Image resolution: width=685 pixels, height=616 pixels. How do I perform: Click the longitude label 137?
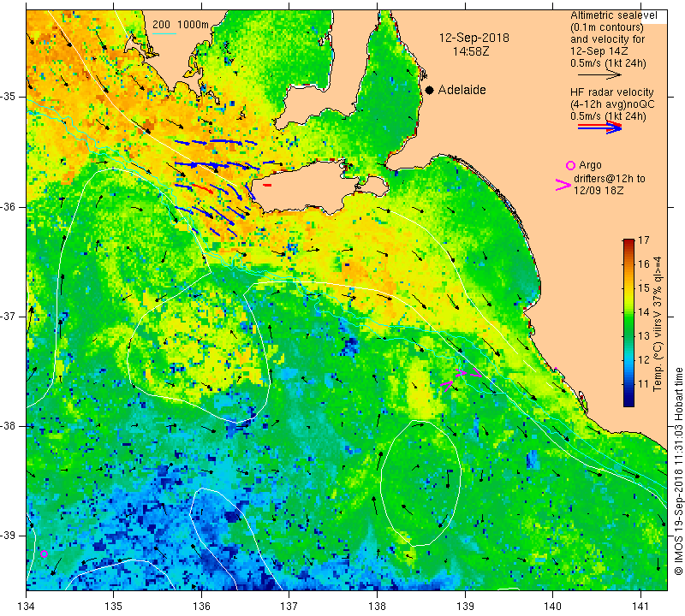point(289,607)
